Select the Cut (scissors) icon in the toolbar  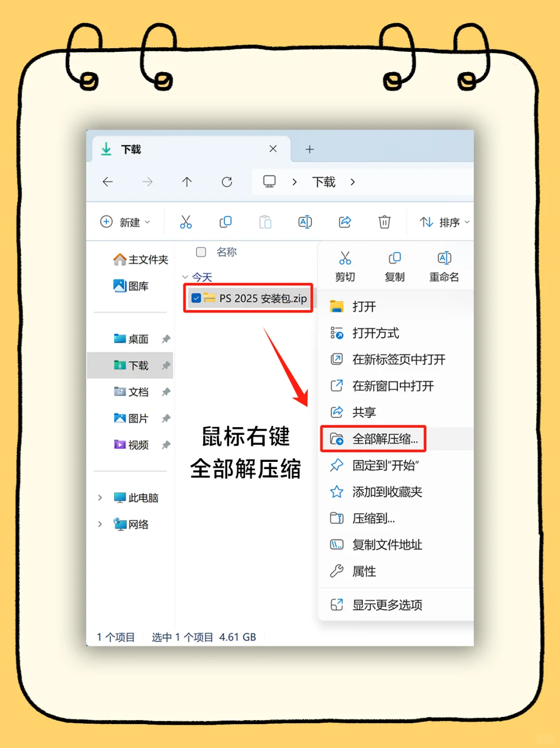186,222
